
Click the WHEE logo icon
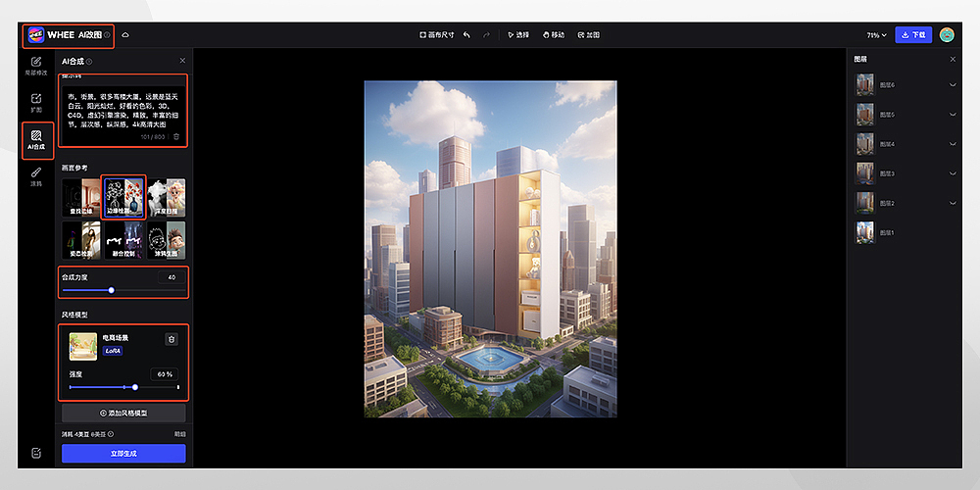tap(36, 35)
